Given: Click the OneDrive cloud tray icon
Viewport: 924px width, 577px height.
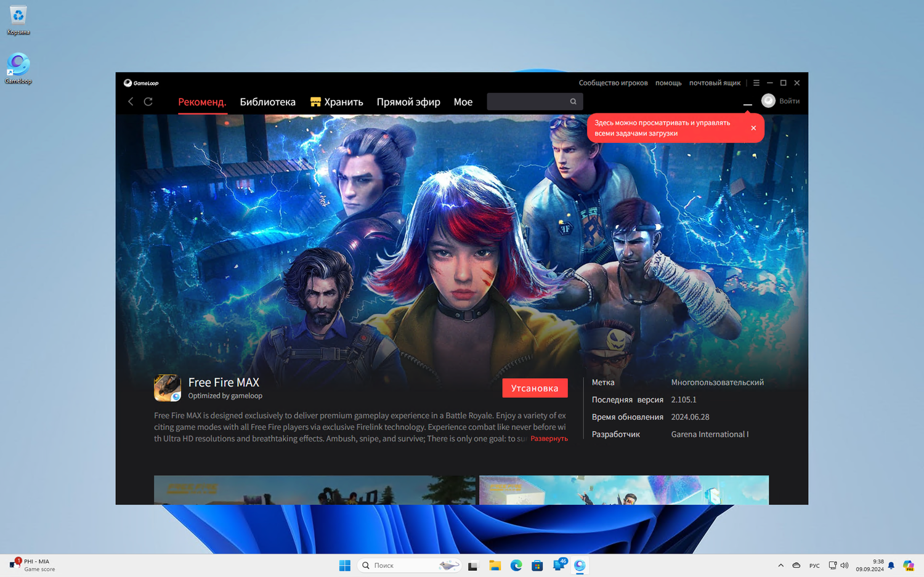Looking at the screenshot, I should coord(796,565).
